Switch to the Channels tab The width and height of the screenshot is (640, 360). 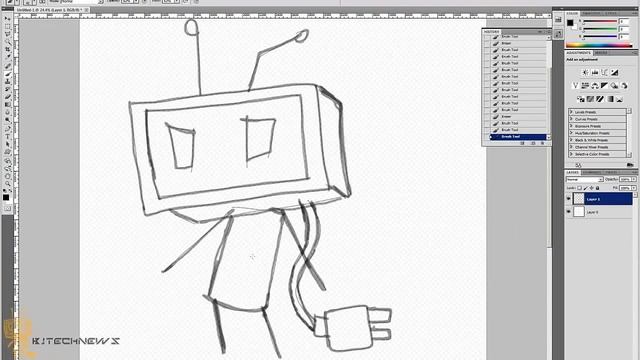pyautogui.click(x=591, y=172)
